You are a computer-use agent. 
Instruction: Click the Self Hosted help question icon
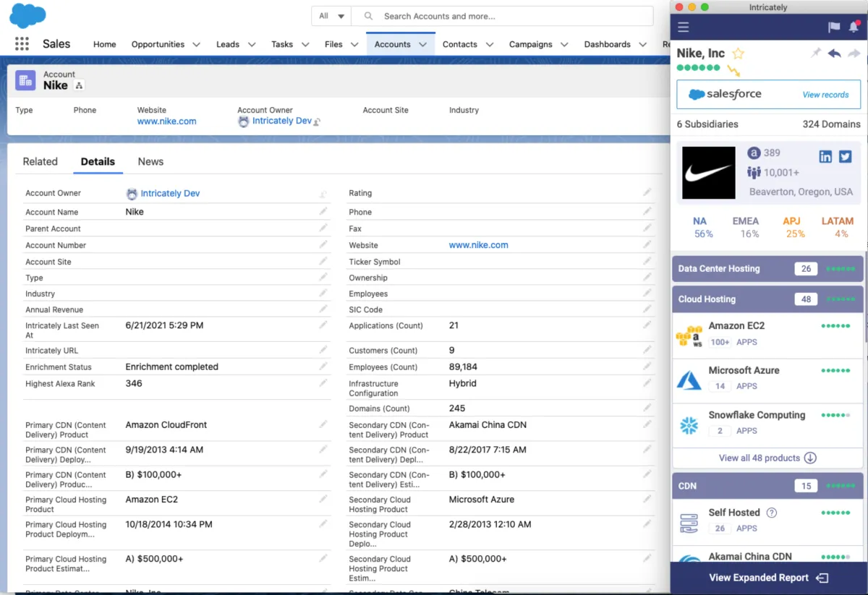point(772,513)
